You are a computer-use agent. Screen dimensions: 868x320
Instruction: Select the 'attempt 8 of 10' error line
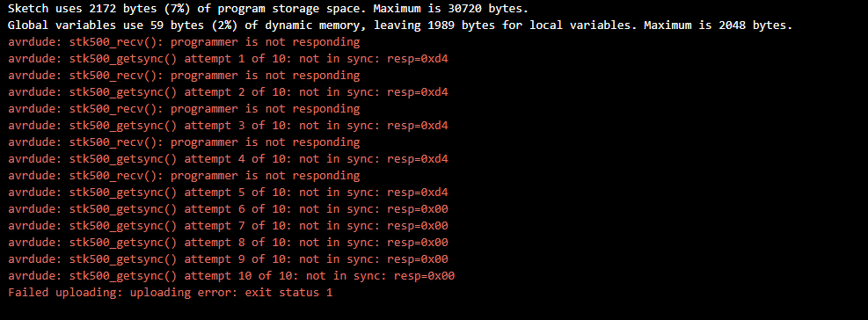point(228,243)
